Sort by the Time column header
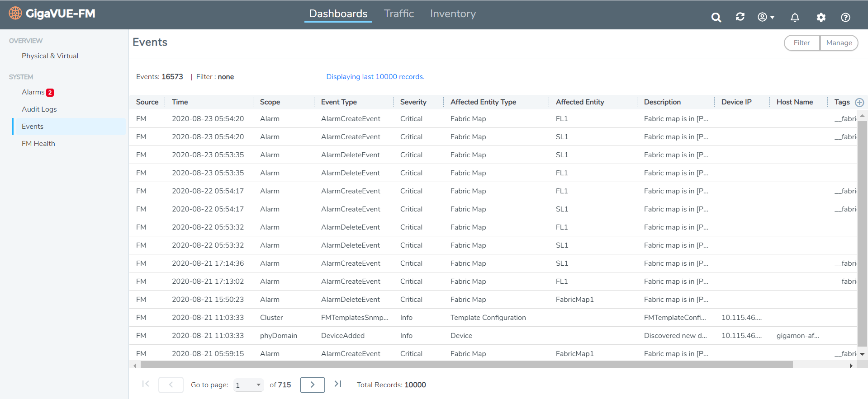Viewport: 868px width, 399px height. pos(180,102)
